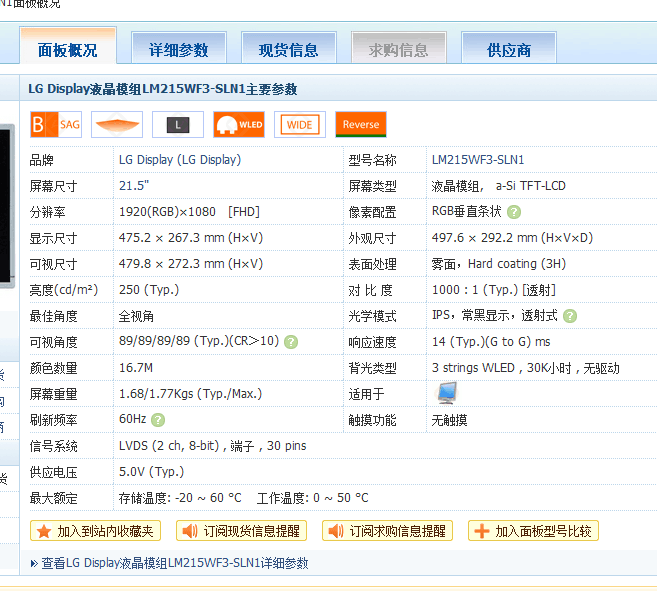Viewport: 657px width, 591px height.
Task: Open help icon beside IPS optical mode
Action: [570, 316]
